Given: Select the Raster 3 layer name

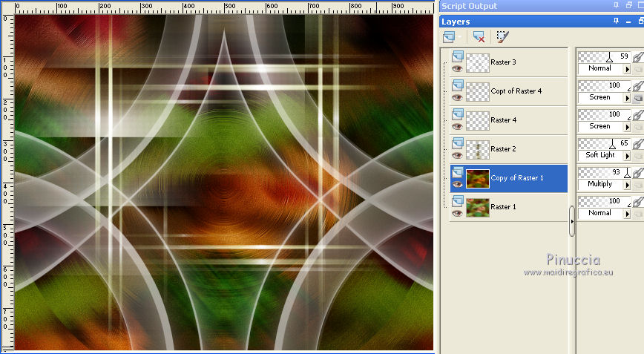Looking at the screenshot, I should 503,62.
